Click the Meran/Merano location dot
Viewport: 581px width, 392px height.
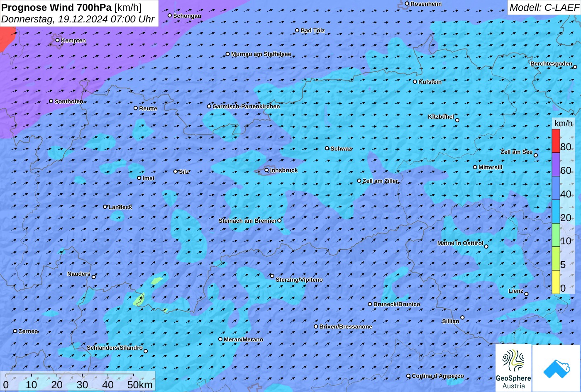pos(220,339)
